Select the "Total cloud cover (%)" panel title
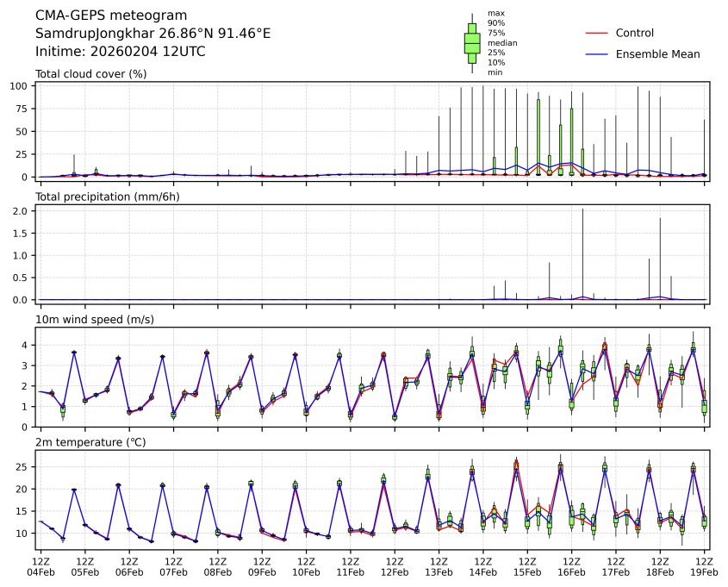 tap(90, 74)
